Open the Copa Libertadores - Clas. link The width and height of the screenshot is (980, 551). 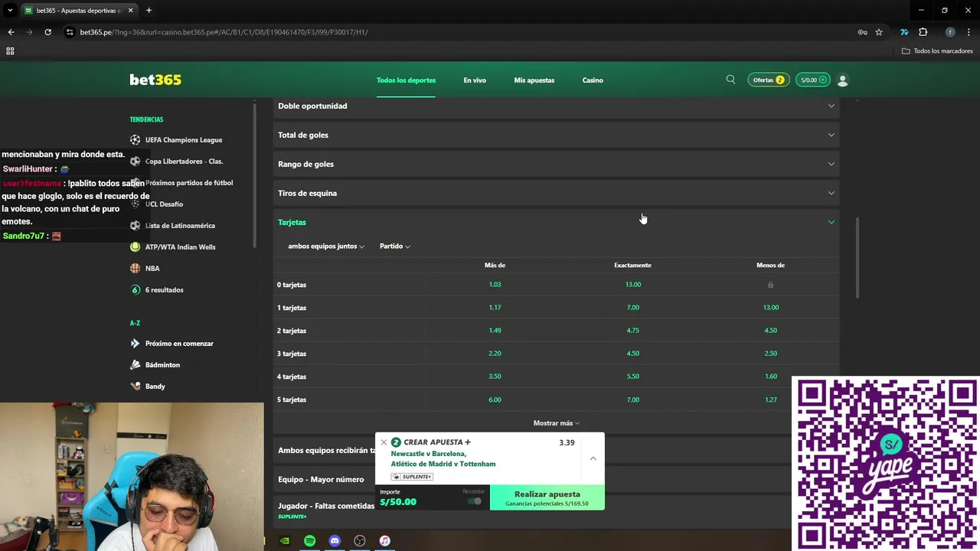tap(184, 161)
